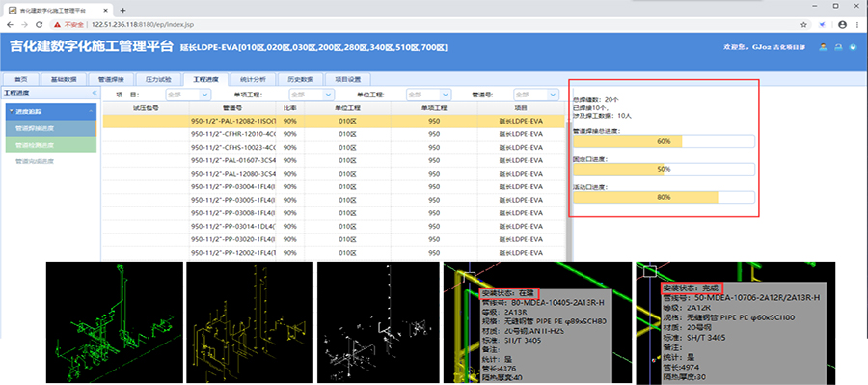Open the 项目 dropdown filter
The height and width of the screenshot is (385, 868).
(x=189, y=95)
